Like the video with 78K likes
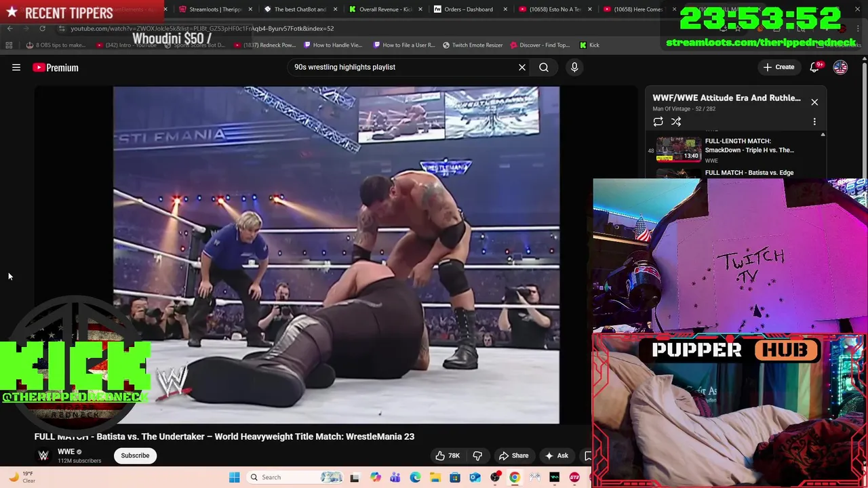Image resolution: width=868 pixels, height=488 pixels. pos(448,455)
